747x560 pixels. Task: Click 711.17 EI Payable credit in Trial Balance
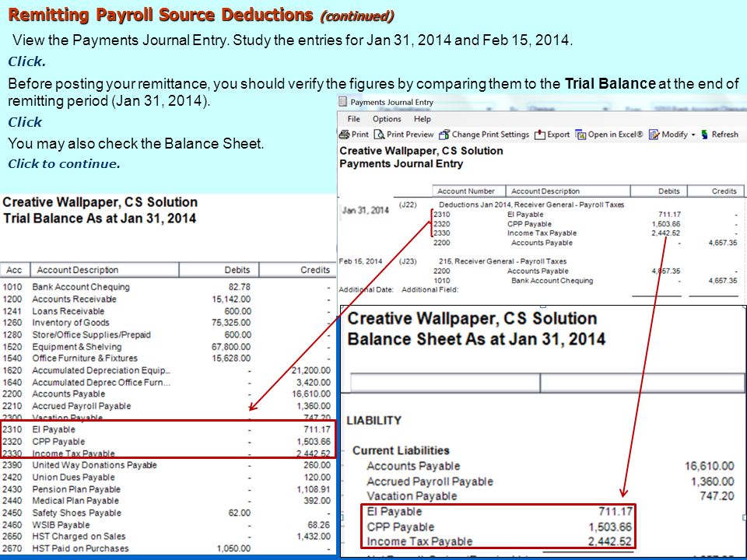coord(317,429)
